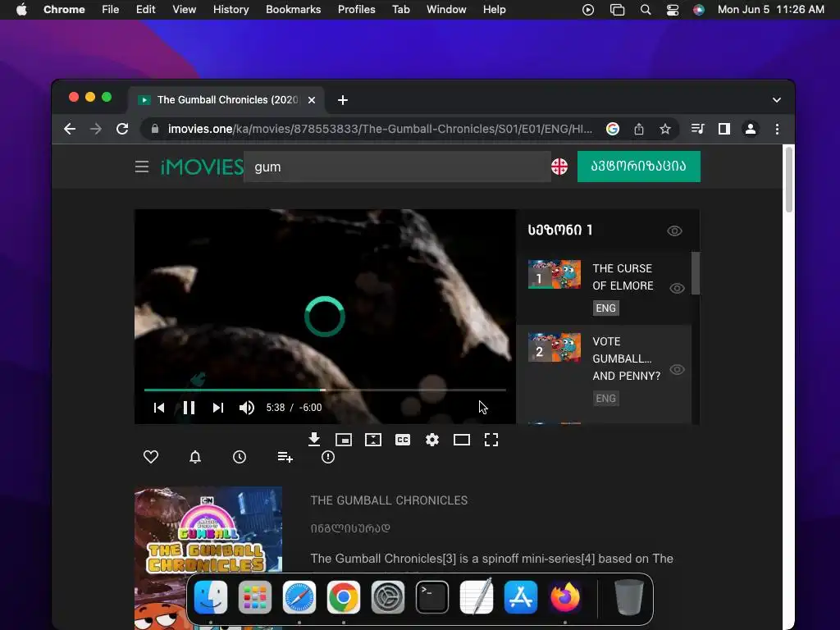This screenshot has height=630, width=840.
Task: Click episode 2 thumbnail
Action: coord(555,347)
